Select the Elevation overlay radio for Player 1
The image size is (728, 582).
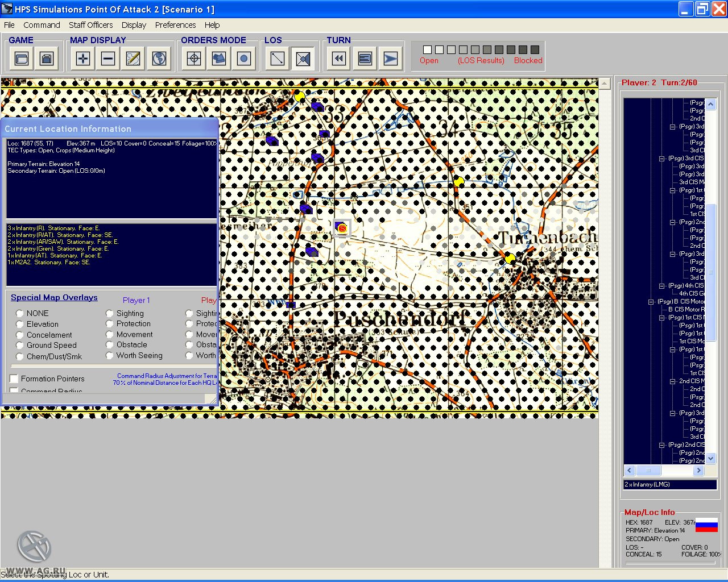(x=19, y=324)
